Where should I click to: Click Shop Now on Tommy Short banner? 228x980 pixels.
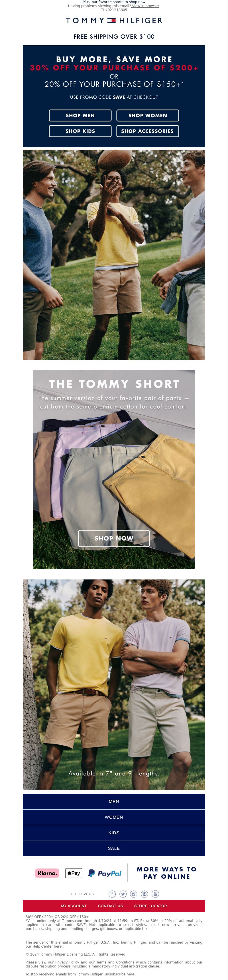[x=114, y=538]
